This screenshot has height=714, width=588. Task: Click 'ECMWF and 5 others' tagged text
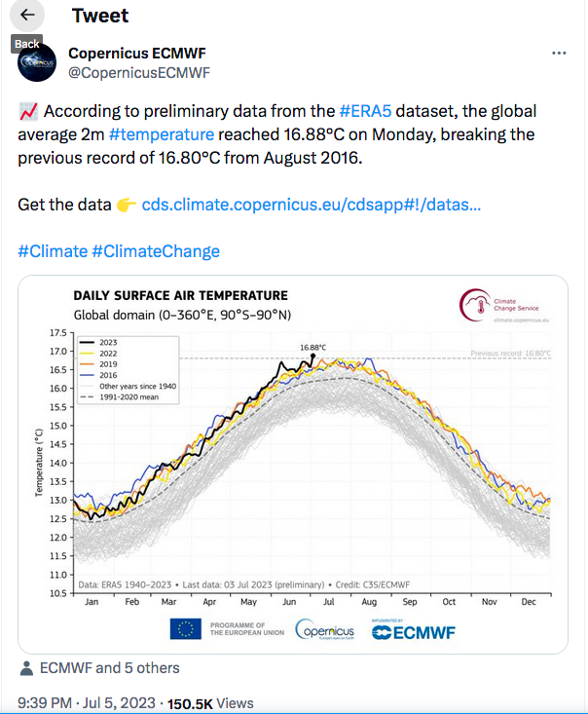(x=109, y=668)
